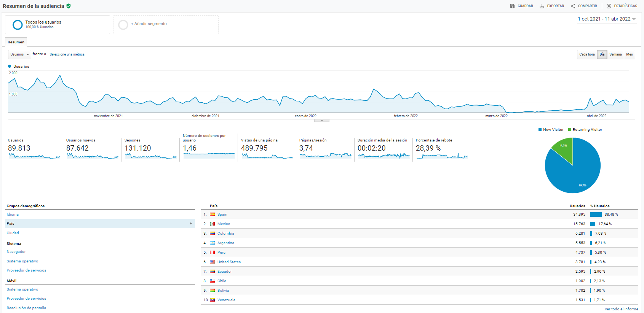
Task: Click the Spain 38,48 % usuarios bar
Action: click(x=596, y=214)
